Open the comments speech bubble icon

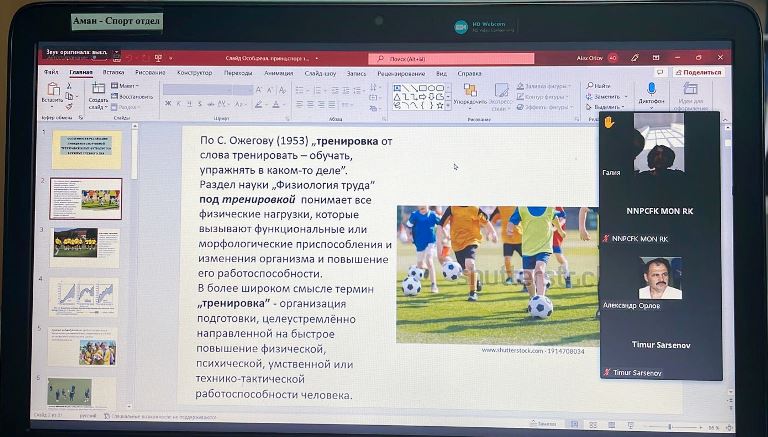point(660,72)
